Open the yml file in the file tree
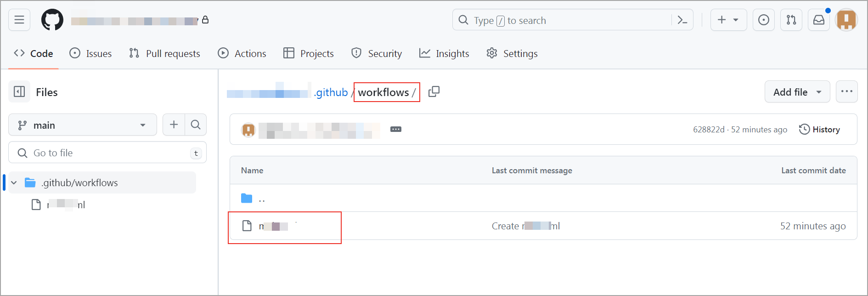Viewport: 868px width, 296px height. (x=66, y=205)
